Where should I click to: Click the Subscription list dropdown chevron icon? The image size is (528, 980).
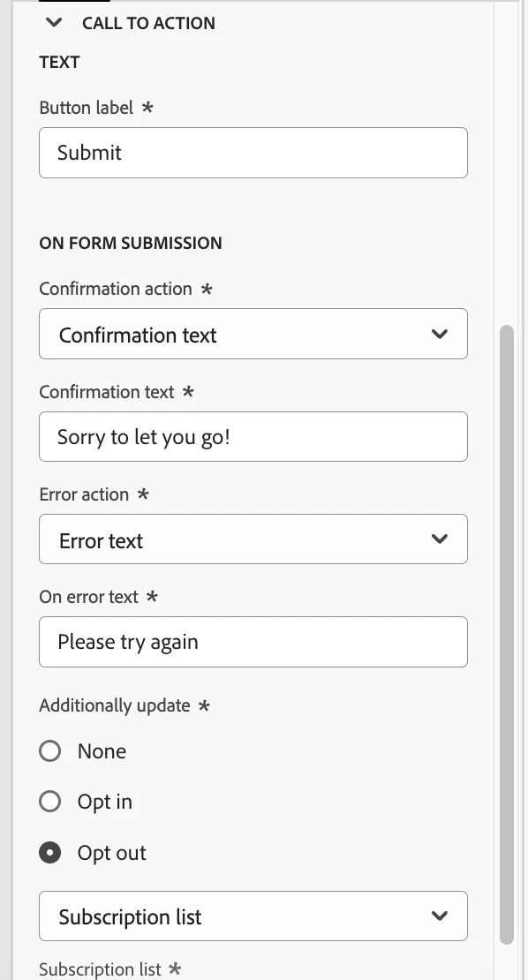tap(440, 916)
